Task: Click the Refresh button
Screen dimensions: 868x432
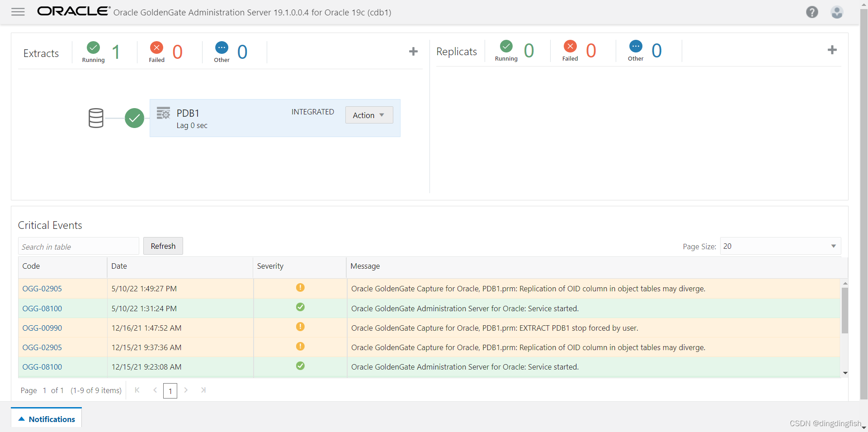Action: pos(163,246)
